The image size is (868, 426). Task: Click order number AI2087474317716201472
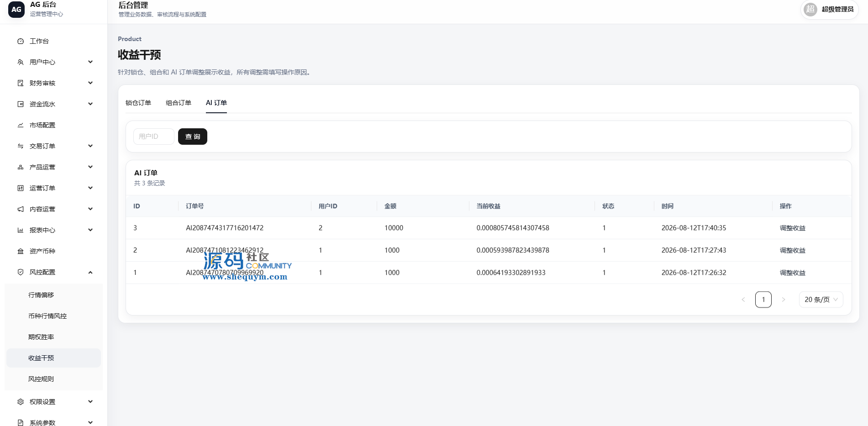[225, 228]
